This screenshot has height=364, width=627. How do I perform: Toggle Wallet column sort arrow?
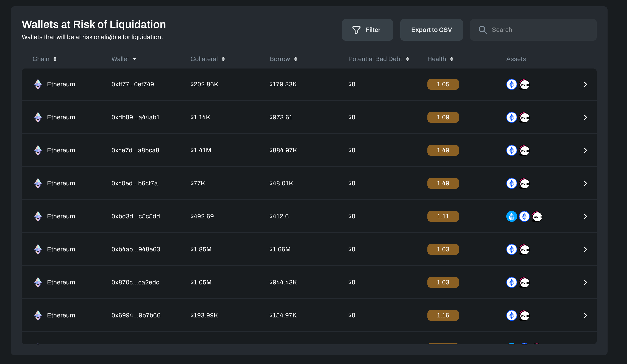(x=134, y=59)
